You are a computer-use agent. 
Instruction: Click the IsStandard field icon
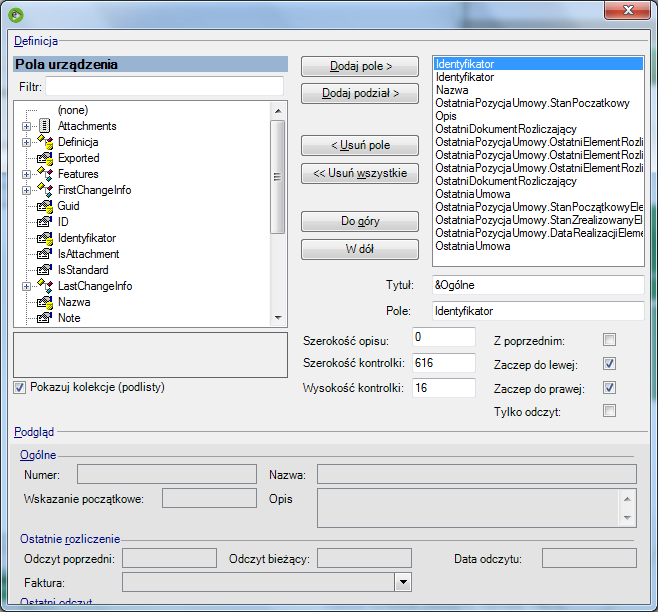click(x=45, y=270)
